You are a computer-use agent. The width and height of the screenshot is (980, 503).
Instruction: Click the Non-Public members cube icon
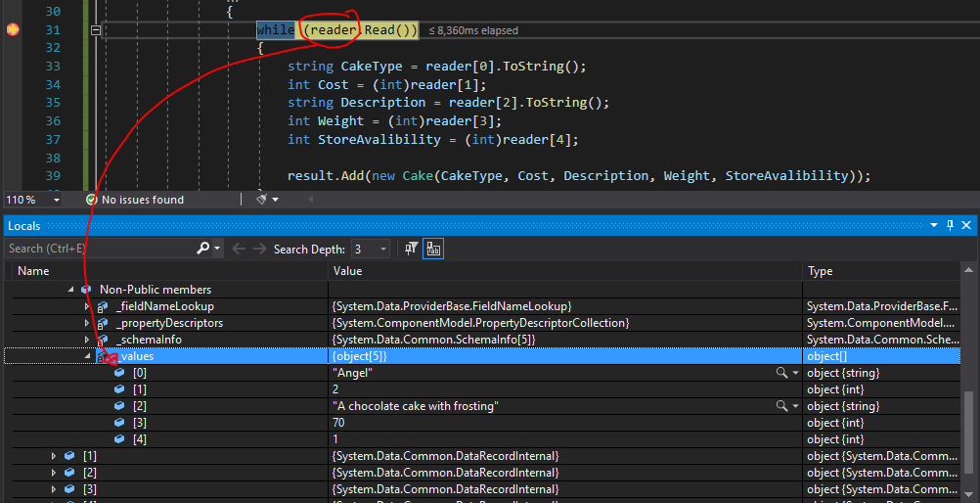(x=87, y=290)
